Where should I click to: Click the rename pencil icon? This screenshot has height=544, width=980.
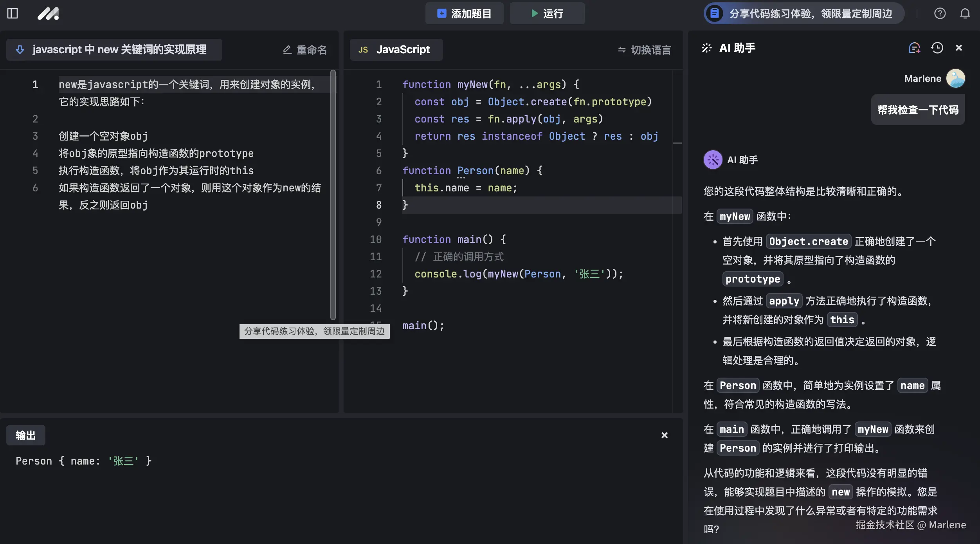[x=287, y=50]
